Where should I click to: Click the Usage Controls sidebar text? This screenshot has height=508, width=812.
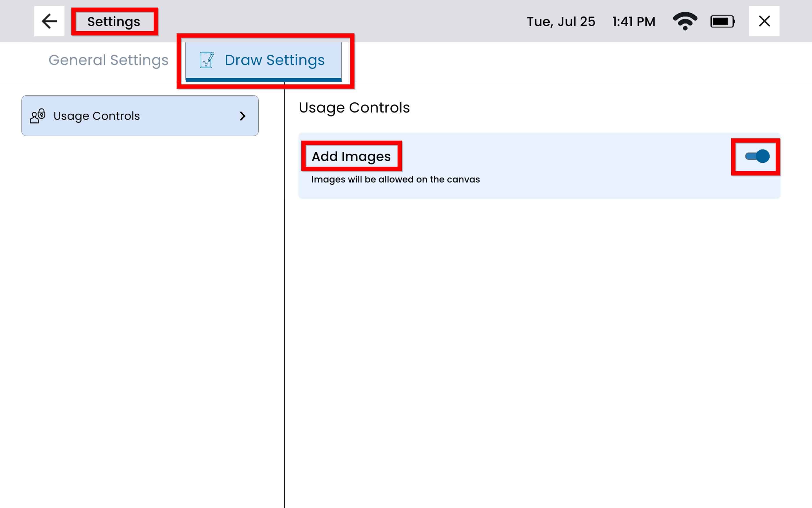(96, 116)
